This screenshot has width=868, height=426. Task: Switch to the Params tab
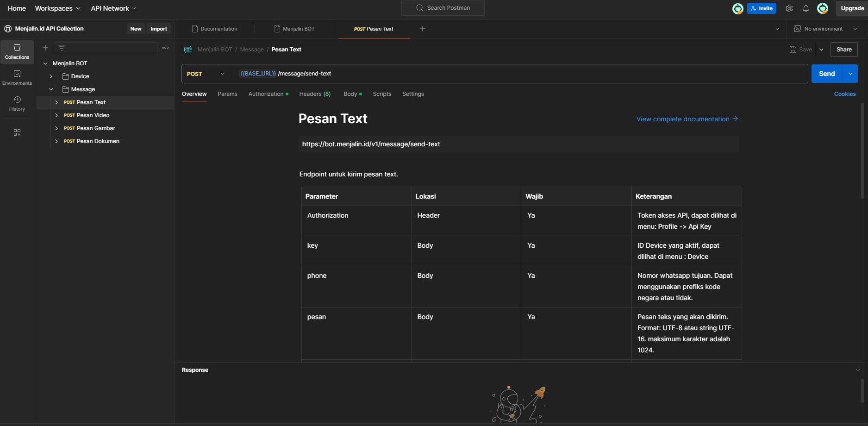[227, 94]
